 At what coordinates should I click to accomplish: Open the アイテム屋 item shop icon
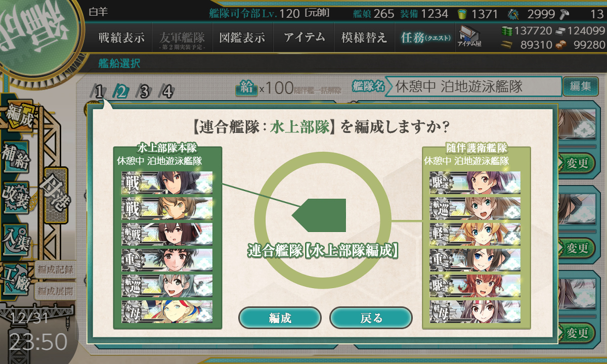pos(469,37)
